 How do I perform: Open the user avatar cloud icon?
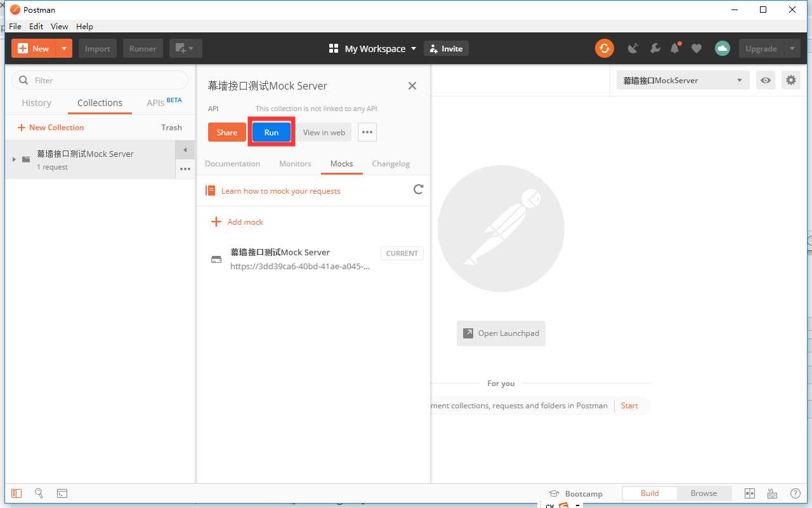pyautogui.click(x=723, y=48)
